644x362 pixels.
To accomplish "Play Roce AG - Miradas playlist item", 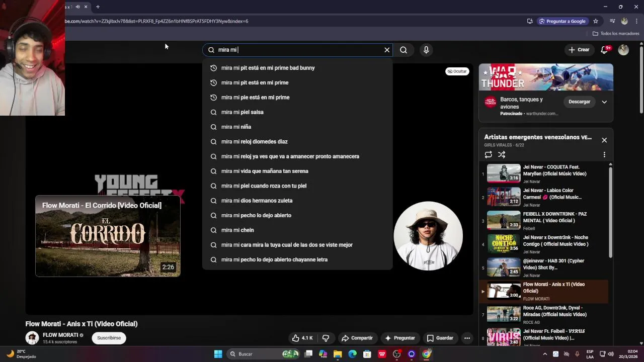I will (544, 314).
